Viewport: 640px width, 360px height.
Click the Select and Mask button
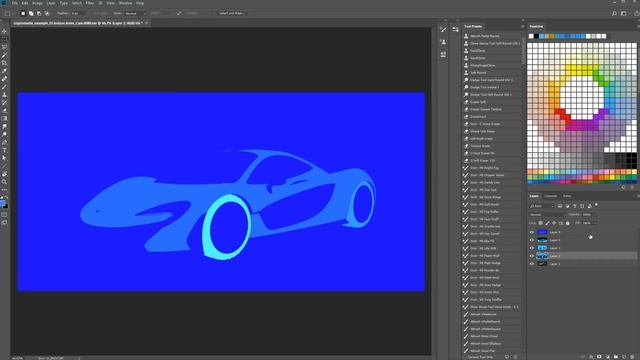pos(231,13)
